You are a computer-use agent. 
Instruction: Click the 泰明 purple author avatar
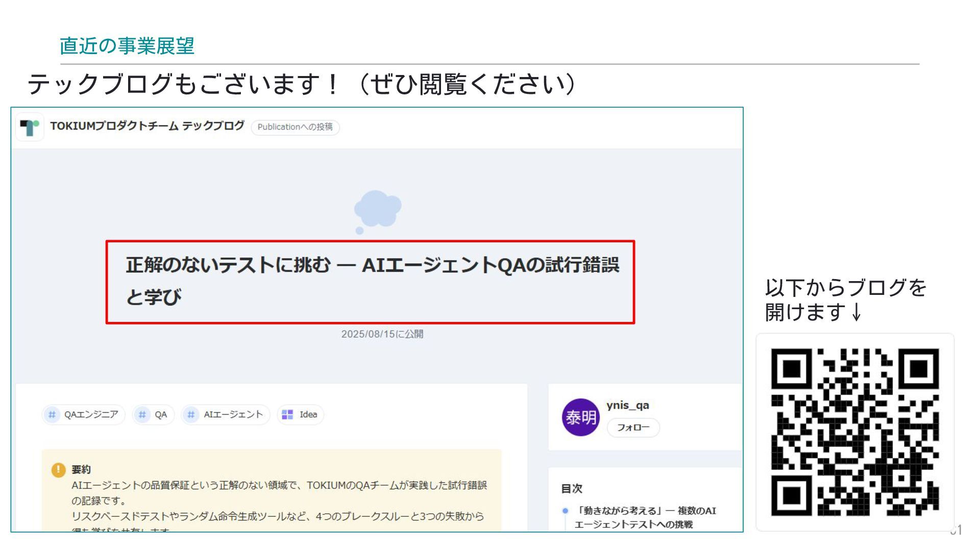580,417
